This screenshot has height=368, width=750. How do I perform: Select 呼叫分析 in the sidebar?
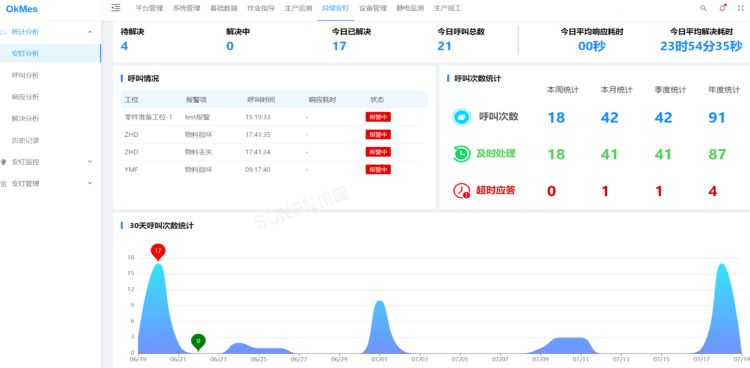[25, 75]
